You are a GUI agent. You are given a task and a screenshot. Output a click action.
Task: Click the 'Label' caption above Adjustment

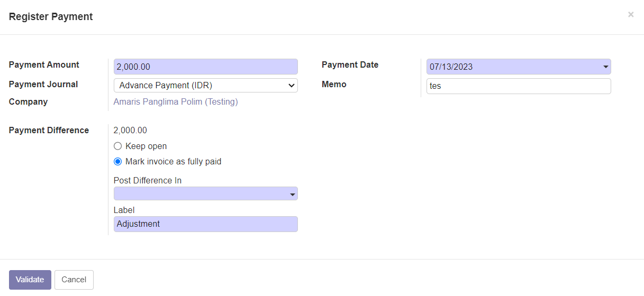click(124, 210)
